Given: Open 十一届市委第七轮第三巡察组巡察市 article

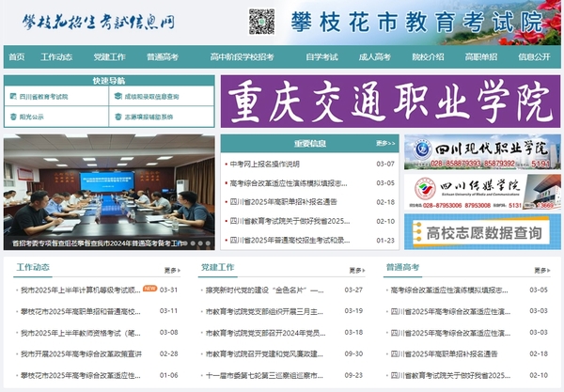Looking at the screenshot, I should click(264, 375).
